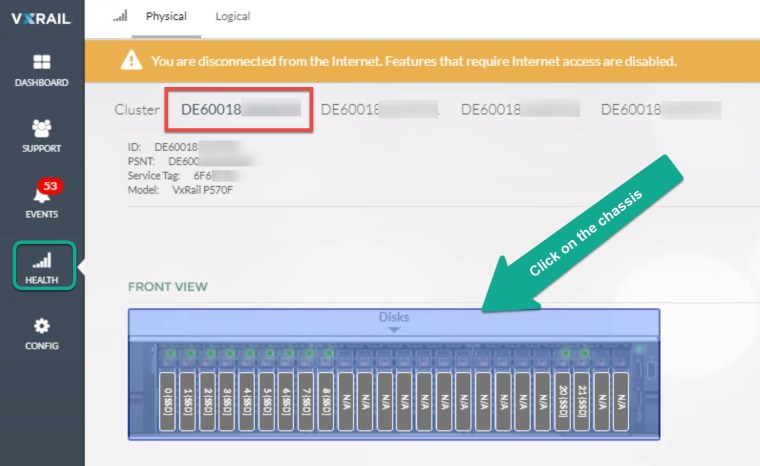The height and width of the screenshot is (466, 760).
Task: Open the Config gear section
Action: coord(42,334)
